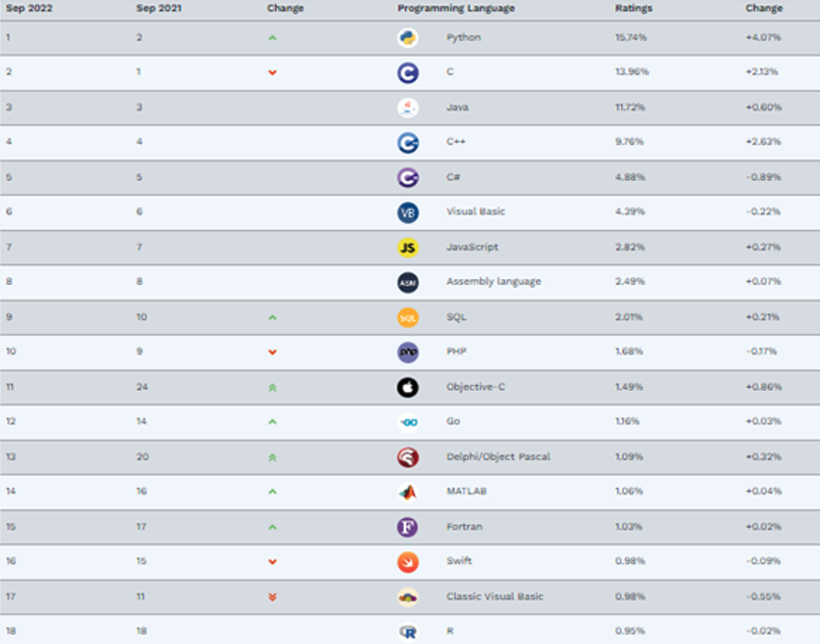Click the Go gopher logo icon
Viewport: 820px width, 644px height.
[x=407, y=423]
